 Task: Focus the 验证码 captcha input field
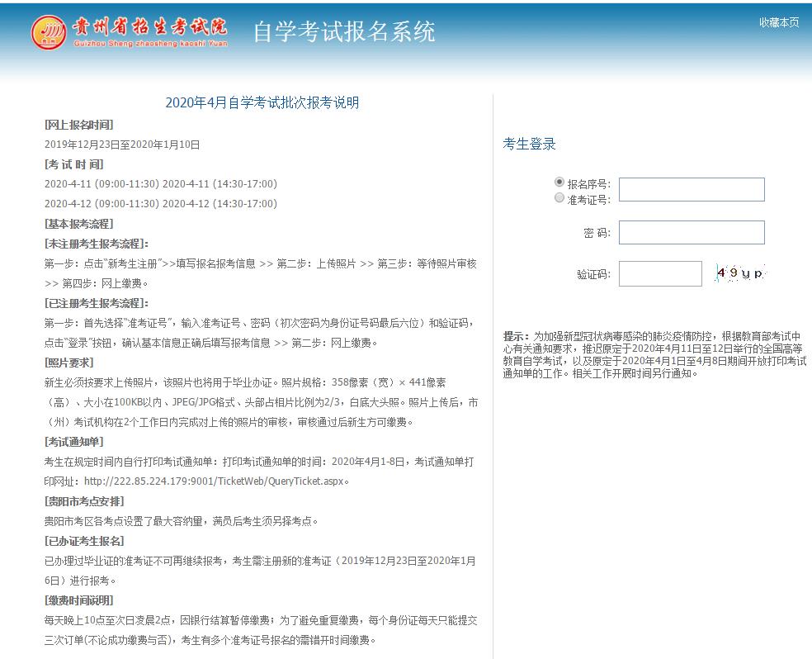click(660, 274)
